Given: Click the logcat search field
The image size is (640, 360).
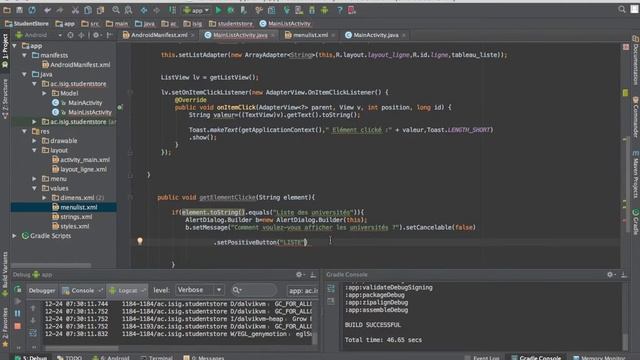Looking at the screenshot, I should (253, 290).
